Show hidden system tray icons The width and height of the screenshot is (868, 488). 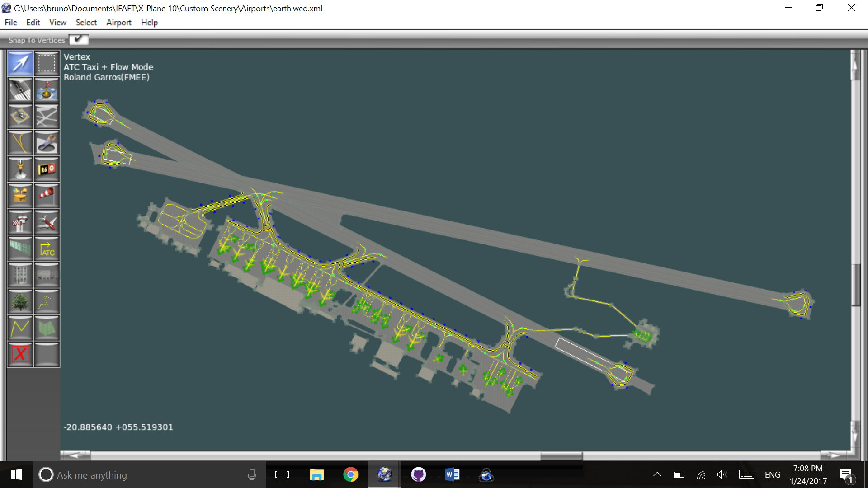(657, 474)
